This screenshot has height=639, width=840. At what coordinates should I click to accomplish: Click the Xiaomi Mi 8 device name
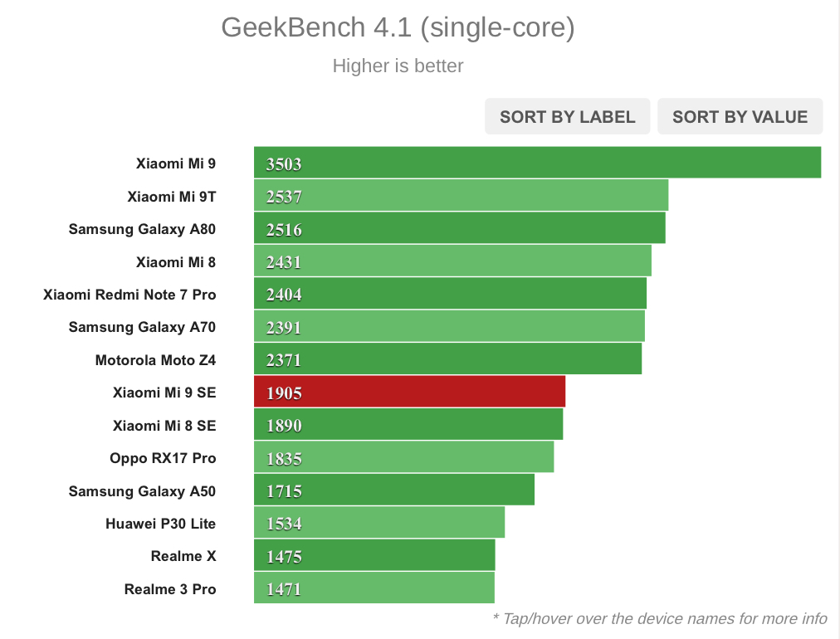176,262
